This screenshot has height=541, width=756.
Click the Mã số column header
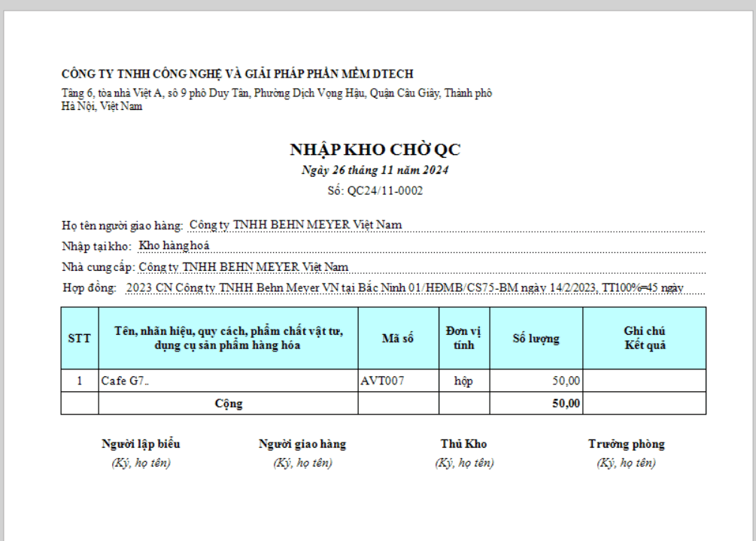[x=398, y=339]
